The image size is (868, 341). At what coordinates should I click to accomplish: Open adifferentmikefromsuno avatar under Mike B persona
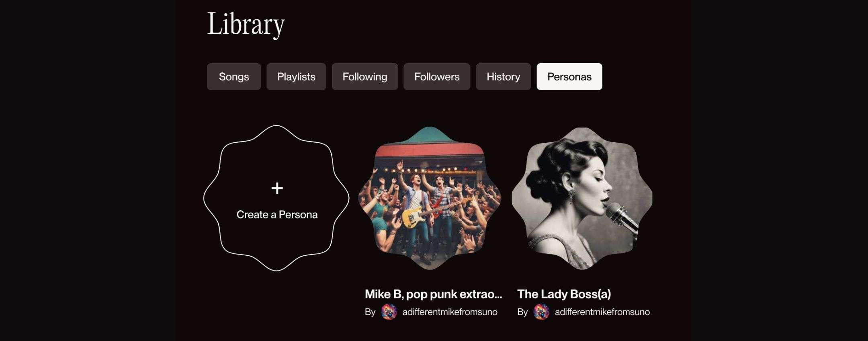pyautogui.click(x=389, y=312)
